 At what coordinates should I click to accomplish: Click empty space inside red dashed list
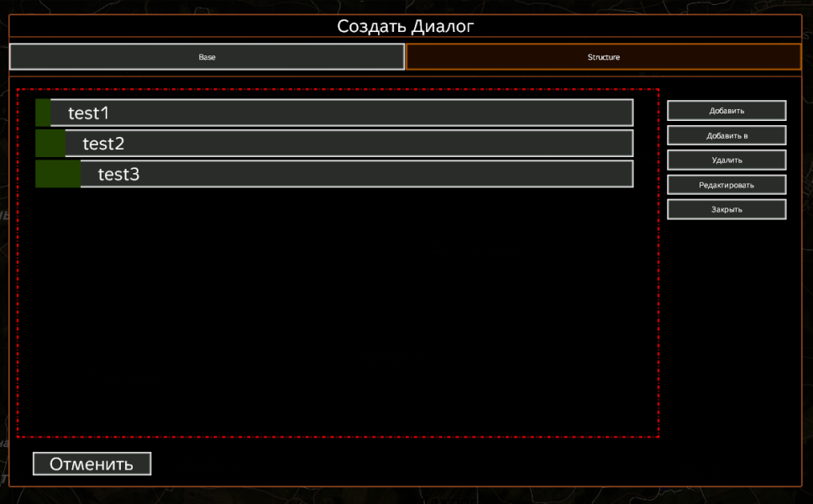[x=336, y=319]
